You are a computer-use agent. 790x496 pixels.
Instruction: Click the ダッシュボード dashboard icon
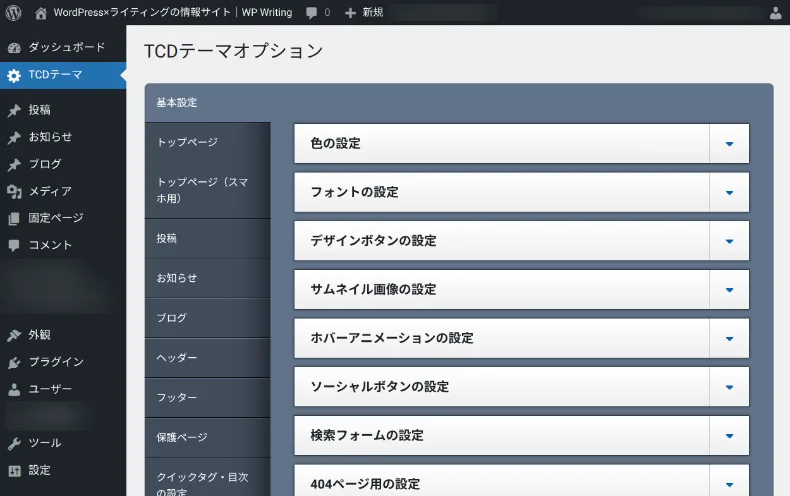14,48
